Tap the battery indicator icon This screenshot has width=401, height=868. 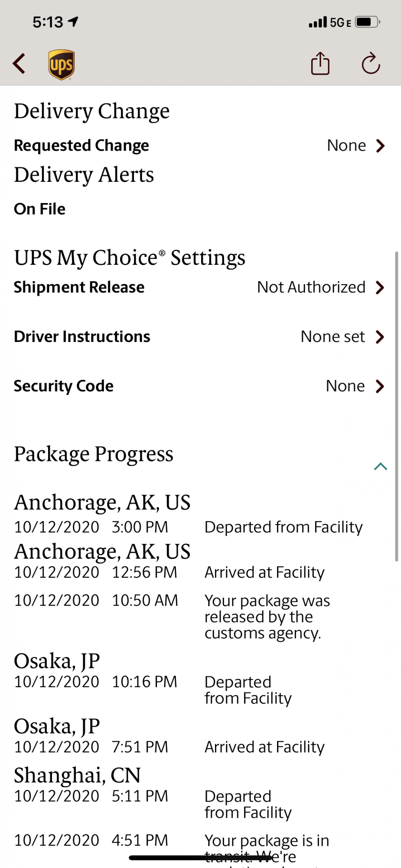coord(367,22)
